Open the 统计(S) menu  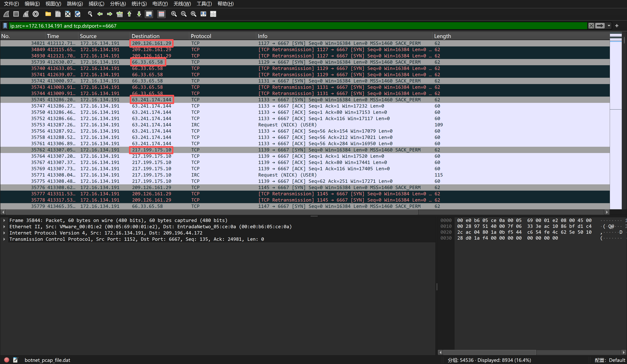coord(139,4)
